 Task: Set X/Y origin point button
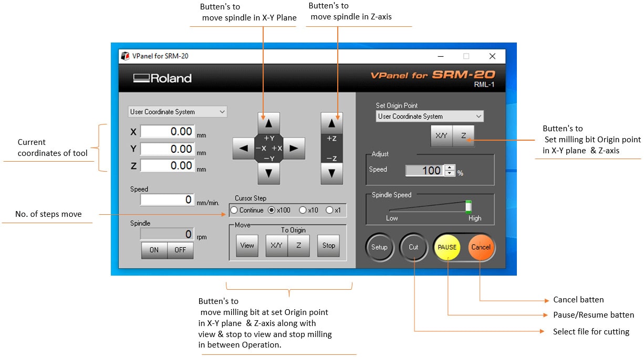click(441, 135)
